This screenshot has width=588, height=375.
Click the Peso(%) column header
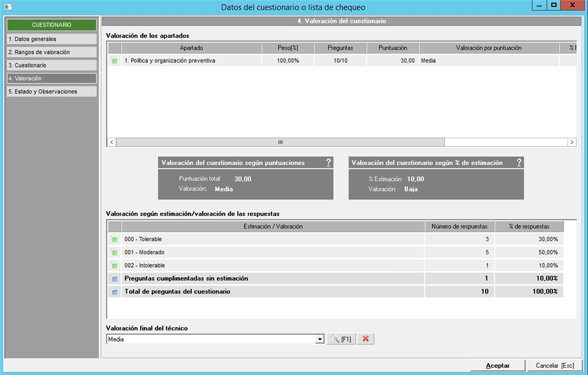coord(288,48)
